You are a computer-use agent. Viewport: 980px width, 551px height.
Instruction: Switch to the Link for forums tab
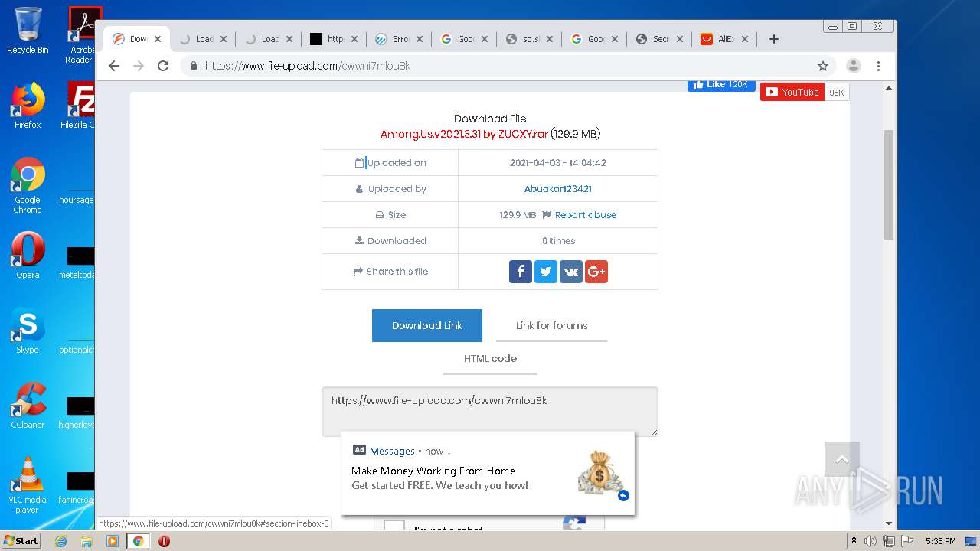[552, 325]
